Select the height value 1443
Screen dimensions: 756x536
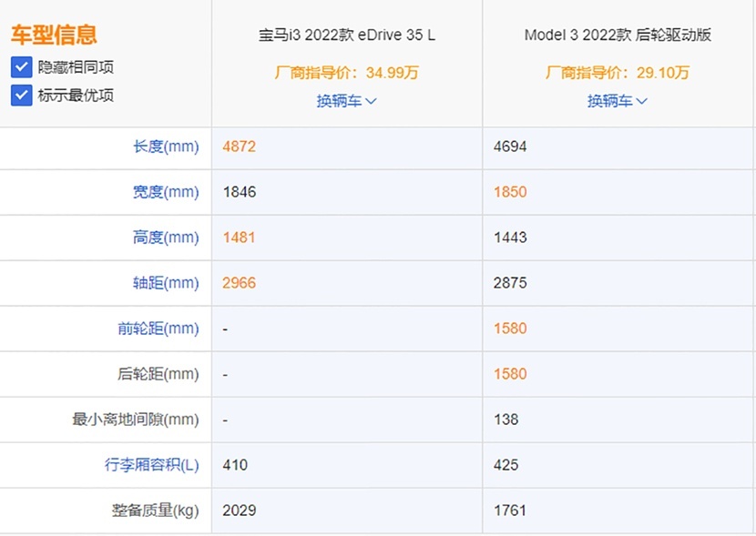coord(510,238)
